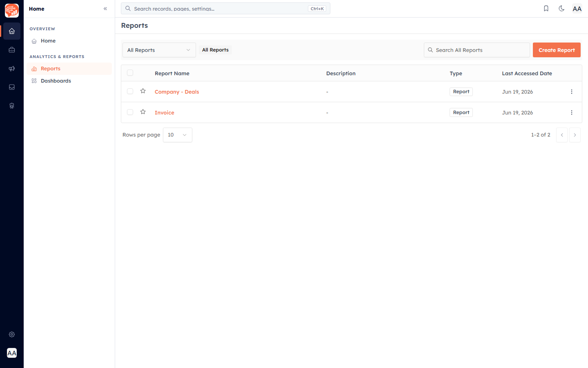Click the Last Accessed Date column header

527,74
